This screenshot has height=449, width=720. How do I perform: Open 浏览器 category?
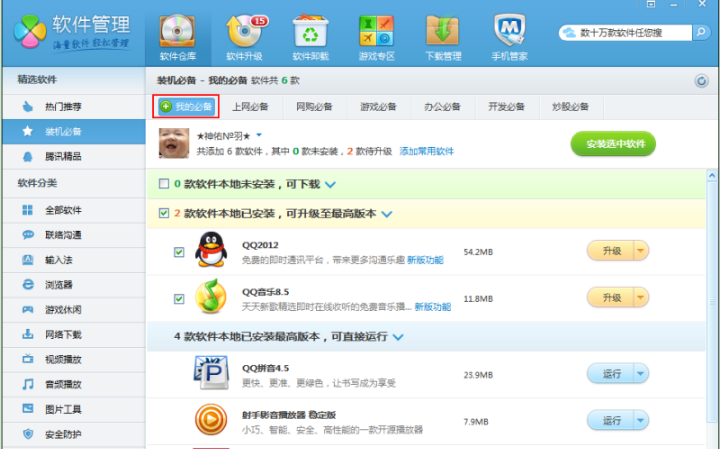pyautogui.click(x=74, y=285)
